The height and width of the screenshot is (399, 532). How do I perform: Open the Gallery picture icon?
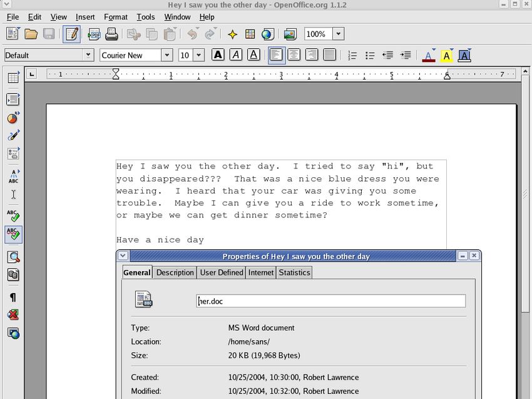[290, 34]
